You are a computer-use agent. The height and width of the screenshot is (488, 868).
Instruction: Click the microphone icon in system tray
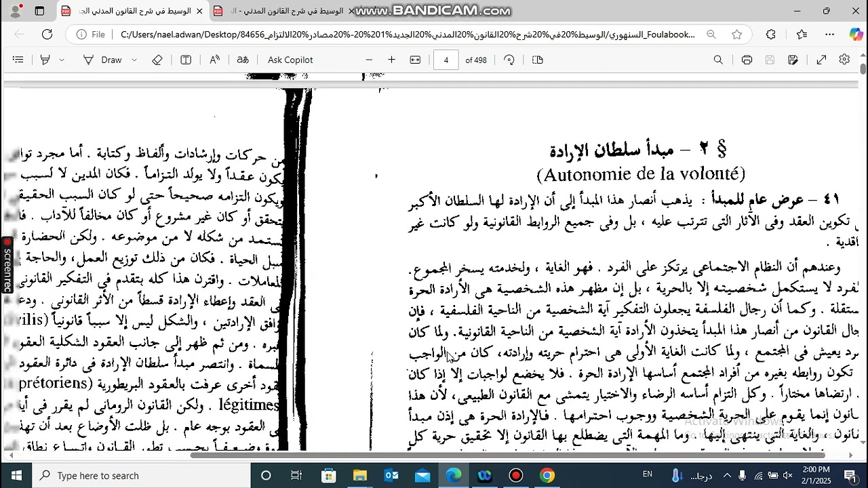(743, 475)
